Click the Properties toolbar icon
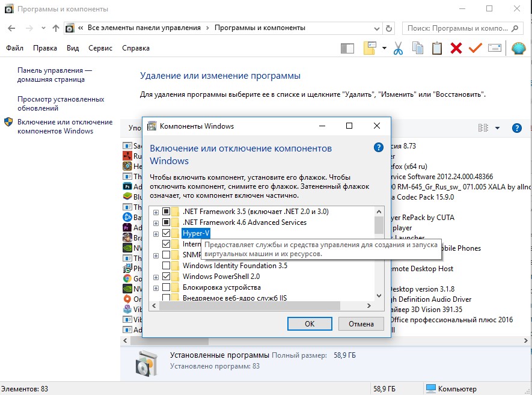This screenshot has height=395, width=532. pos(494,48)
